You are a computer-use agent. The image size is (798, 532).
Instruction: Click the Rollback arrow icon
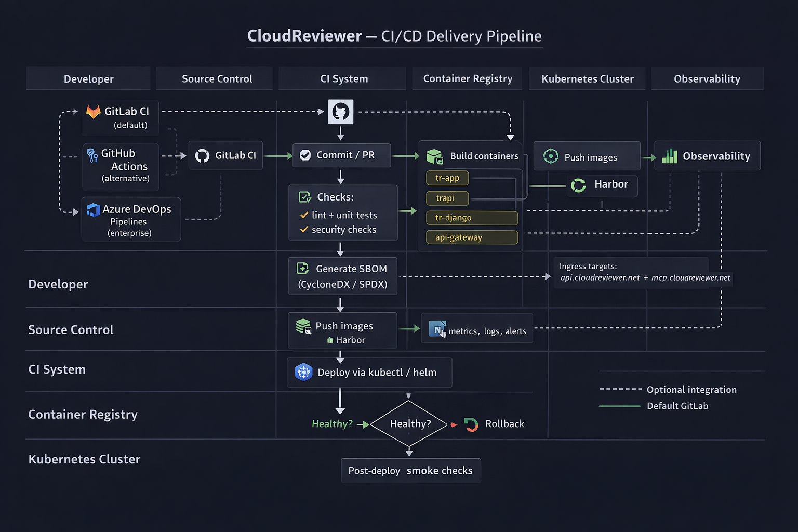tap(471, 424)
